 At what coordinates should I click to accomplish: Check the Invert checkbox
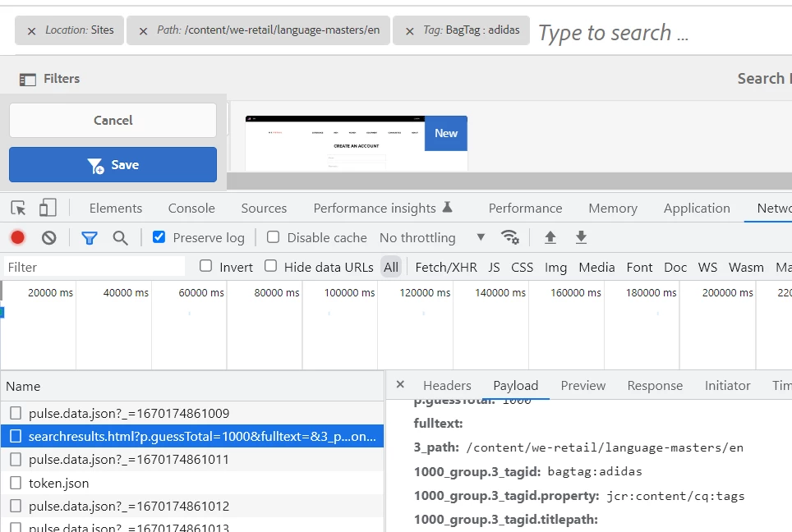pyautogui.click(x=205, y=266)
